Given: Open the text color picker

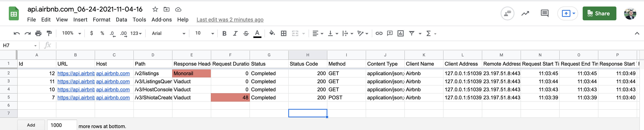Looking at the screenshot, I should pyautogui.click(x=257, y=34).
